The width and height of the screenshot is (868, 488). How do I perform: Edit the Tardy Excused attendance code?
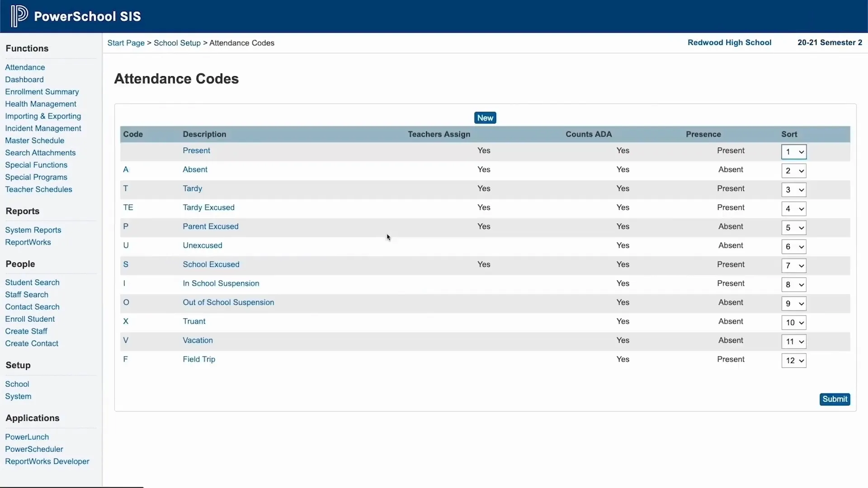208,207
